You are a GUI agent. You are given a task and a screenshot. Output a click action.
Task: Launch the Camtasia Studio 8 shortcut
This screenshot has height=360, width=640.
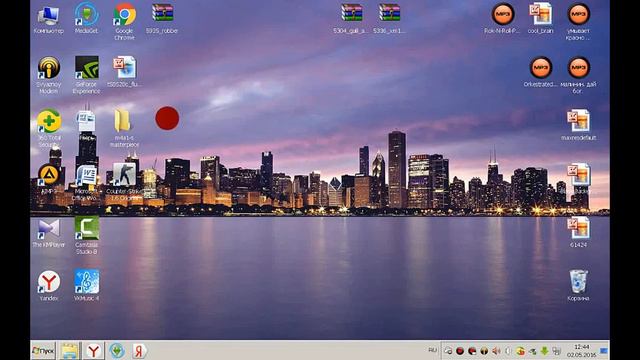coord(86,236)
